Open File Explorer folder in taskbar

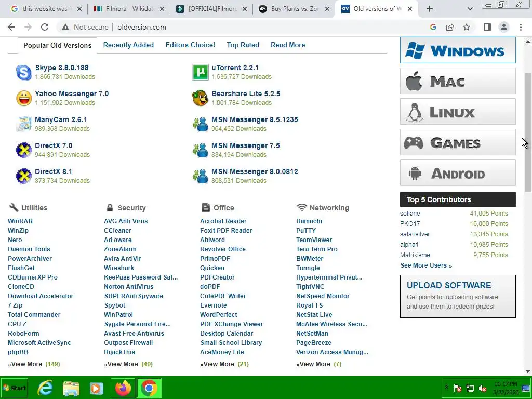pyautogui.click(x=71, y=388)
